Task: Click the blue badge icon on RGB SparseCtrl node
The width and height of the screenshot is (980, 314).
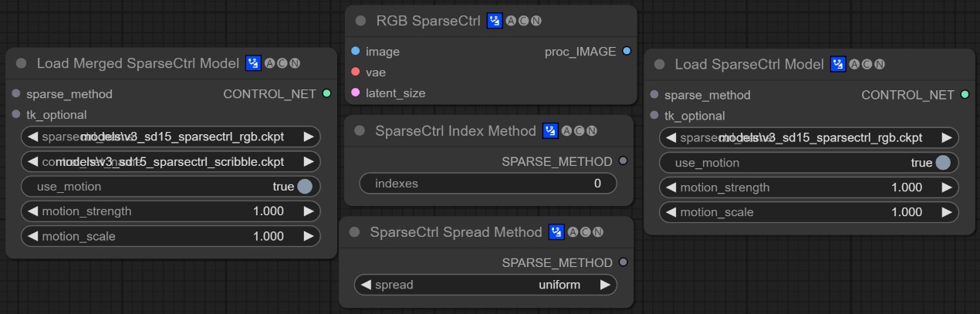Action: (x=495, y=21)
